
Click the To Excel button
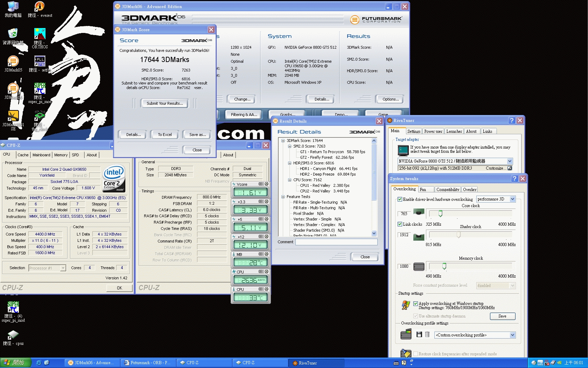[x=164, y=135]
